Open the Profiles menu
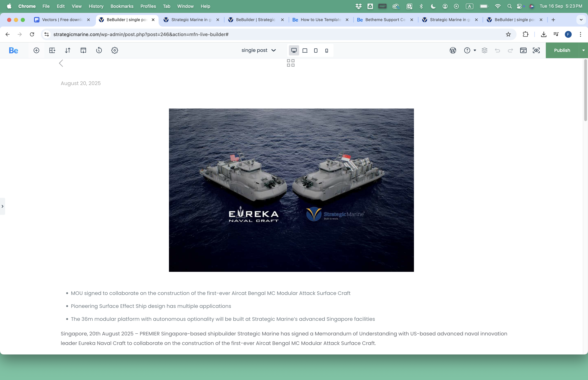 point(148,6)
